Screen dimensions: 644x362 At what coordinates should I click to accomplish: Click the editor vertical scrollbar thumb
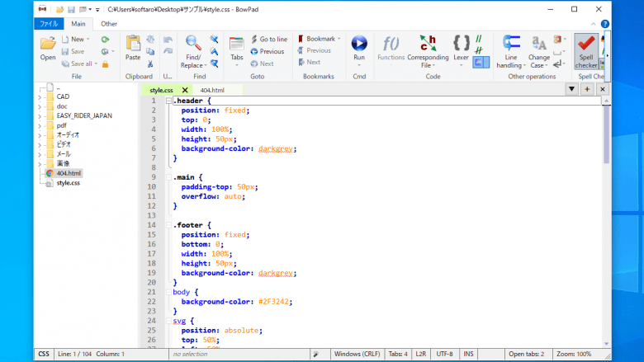click(606, 134)
